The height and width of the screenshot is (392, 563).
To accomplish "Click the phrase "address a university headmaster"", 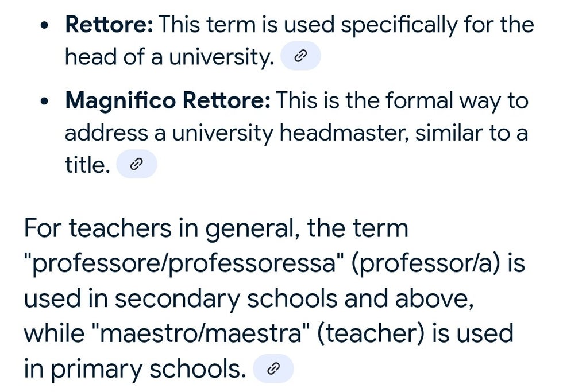I will (x=237, y=133).
